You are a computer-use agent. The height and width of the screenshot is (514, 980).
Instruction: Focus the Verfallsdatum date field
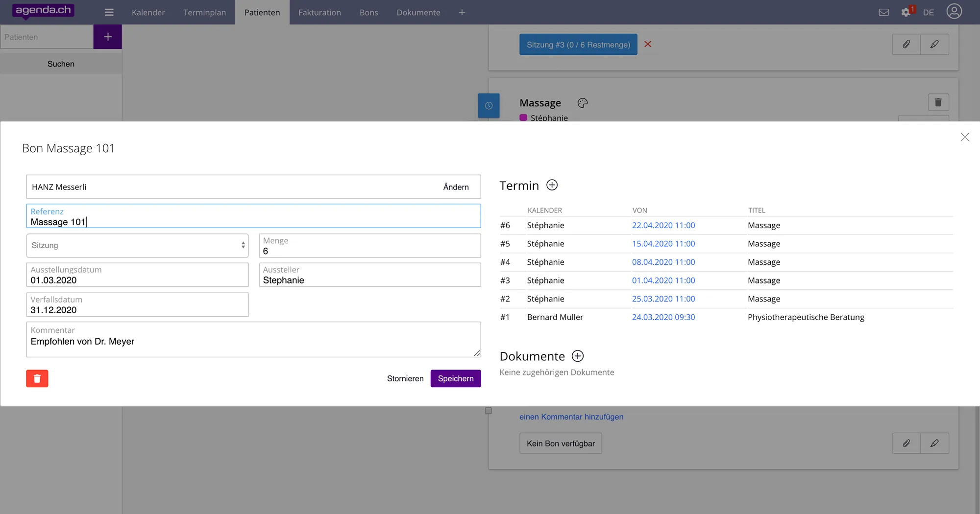click(x=137, y=305)
